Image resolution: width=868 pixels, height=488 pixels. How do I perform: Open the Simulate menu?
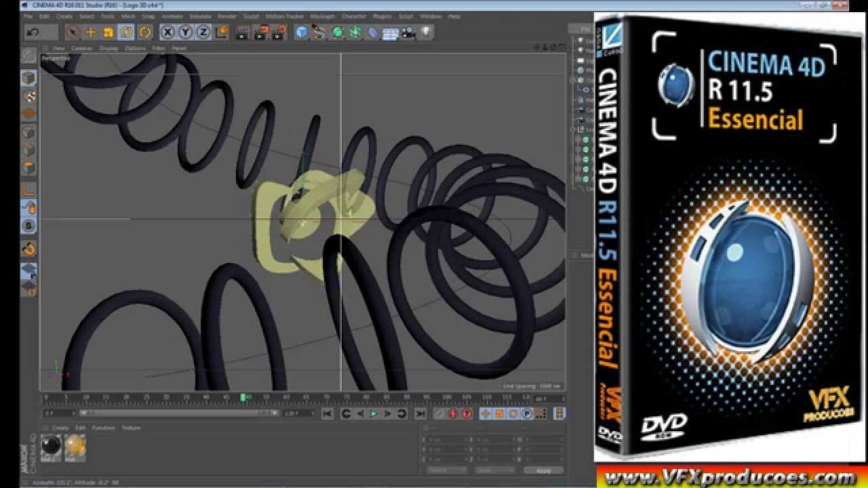coord(200,16)
